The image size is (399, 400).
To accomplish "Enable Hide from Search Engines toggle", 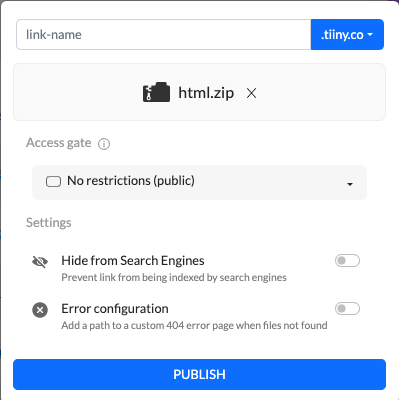I will click(347, 261).
